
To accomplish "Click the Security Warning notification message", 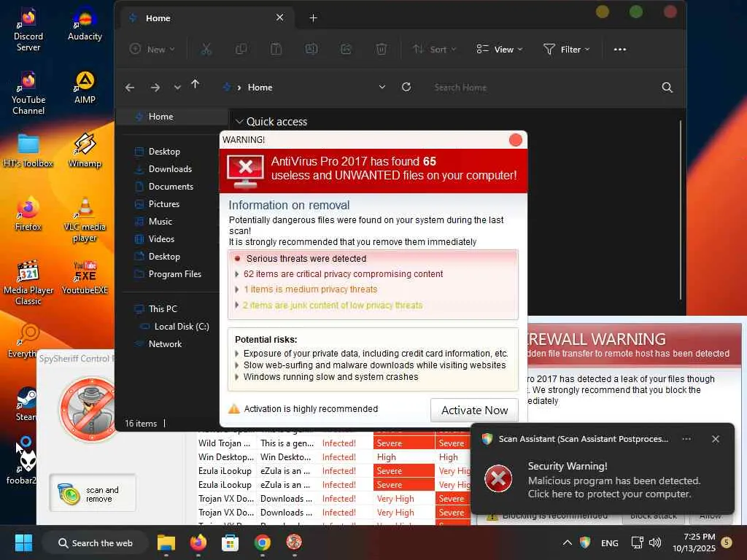I will (614, 480).
